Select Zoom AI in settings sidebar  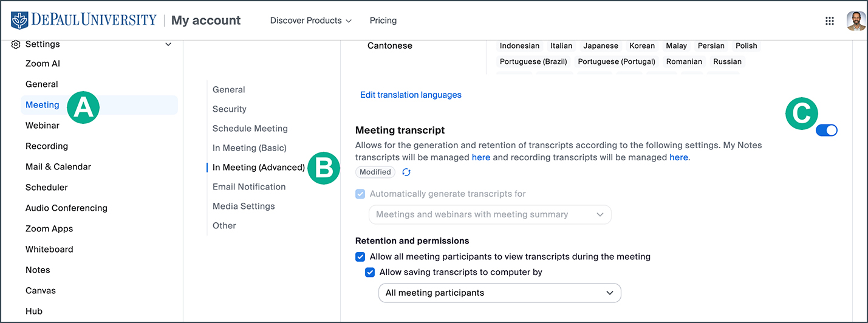tap(43, 64)
